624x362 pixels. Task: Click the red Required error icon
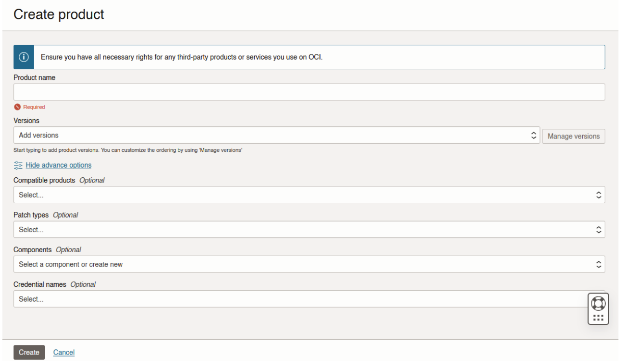point(17,107)
